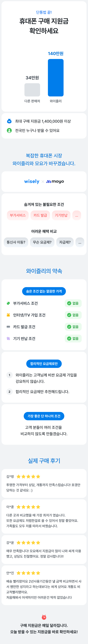Click the purple icon next to 기기 반납 조건

8,339
